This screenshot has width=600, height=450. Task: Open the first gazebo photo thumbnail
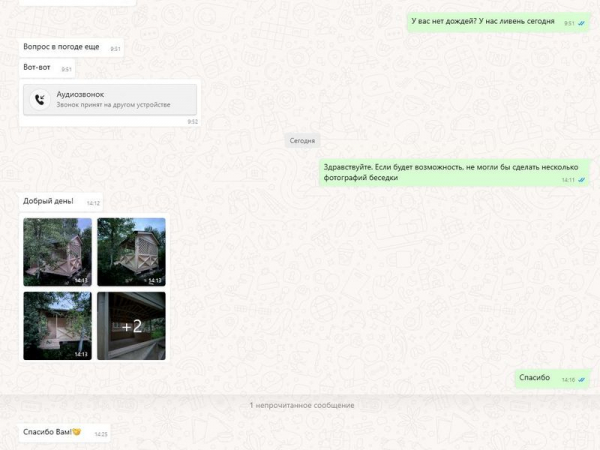click(57, 252)
